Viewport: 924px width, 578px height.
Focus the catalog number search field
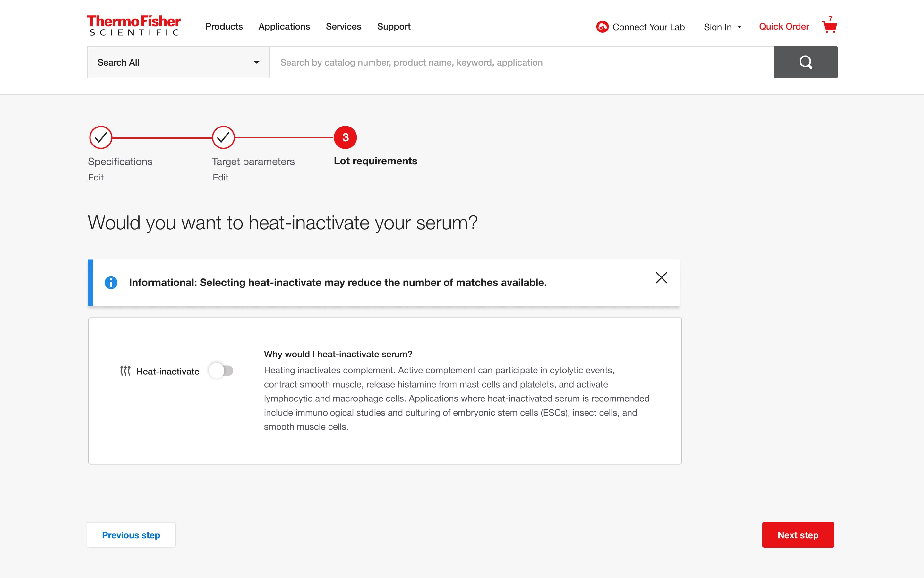(522, 62)
